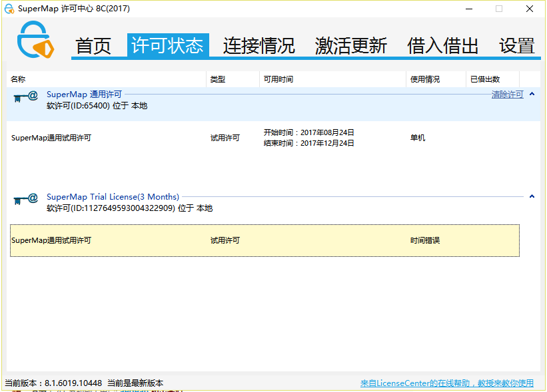Open the 首页 tab
This screenshot has width=547, height=392.
[x=93, y=46]
